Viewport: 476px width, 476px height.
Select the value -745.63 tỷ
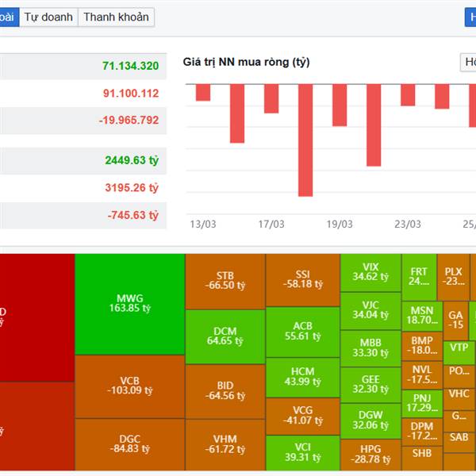(x=133, y=215)
